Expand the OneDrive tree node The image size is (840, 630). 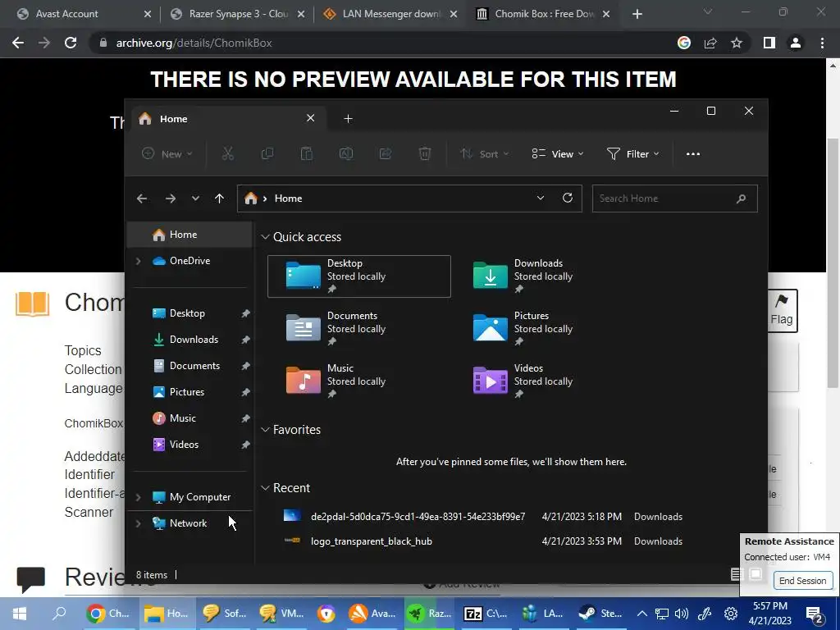(138, 261)
